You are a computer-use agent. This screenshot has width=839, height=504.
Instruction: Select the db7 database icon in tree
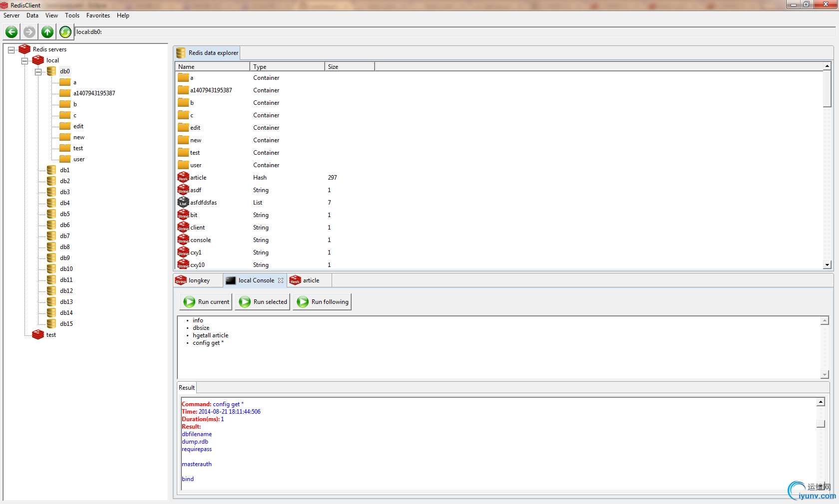51,236
